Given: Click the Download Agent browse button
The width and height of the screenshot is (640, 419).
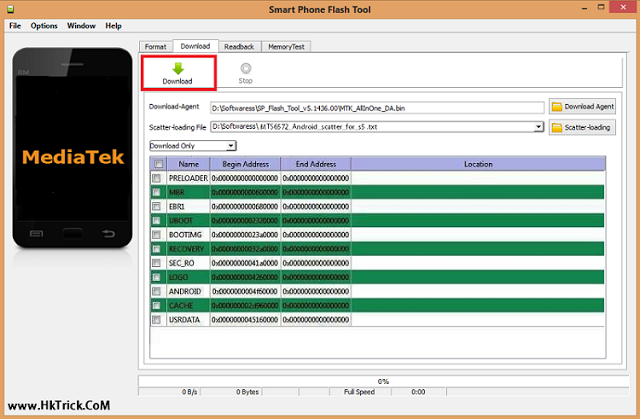Looking at the screenshot, I should pos(582,106).
